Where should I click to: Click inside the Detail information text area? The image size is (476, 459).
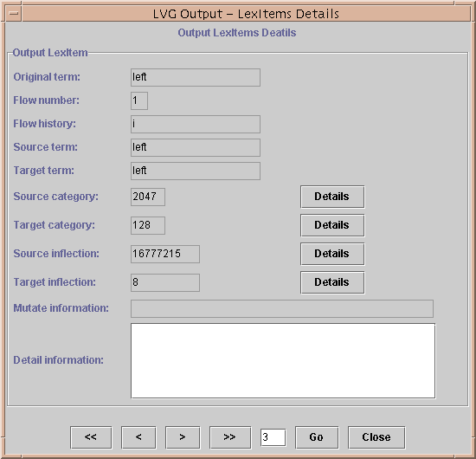coord(283,360)
